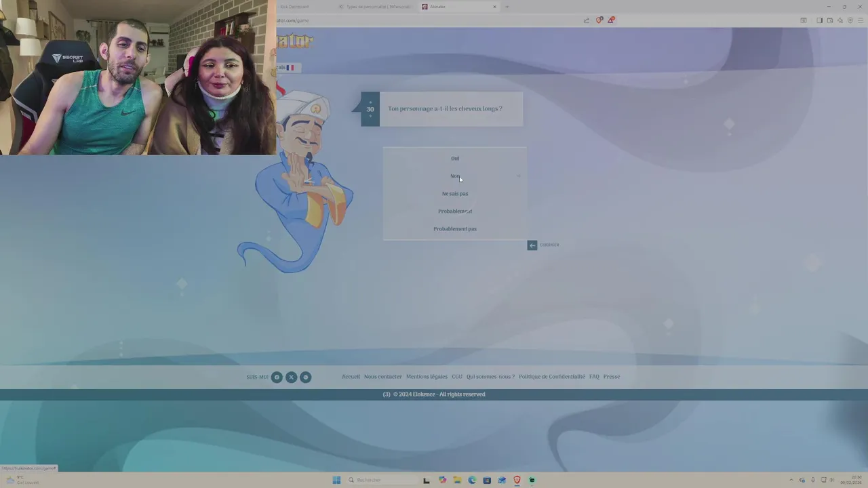
Task: Open the 'Qui sommes-nous ?' link
Action: (x=490, y=377)
